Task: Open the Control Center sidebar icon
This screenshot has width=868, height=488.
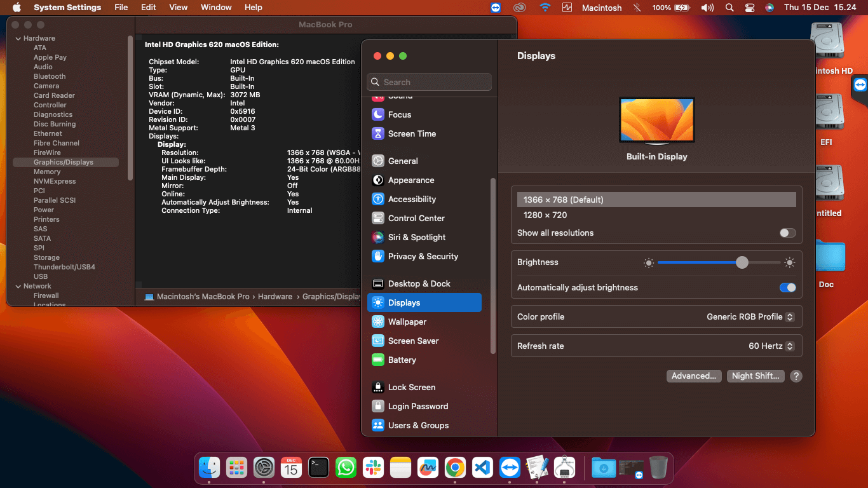Action: click(378, 218)
